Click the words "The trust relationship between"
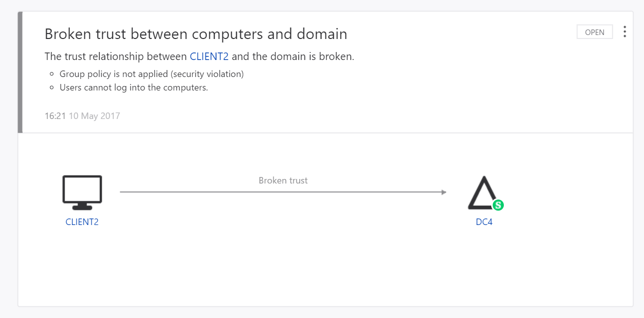The image size is (644, 318). point(116,56)
